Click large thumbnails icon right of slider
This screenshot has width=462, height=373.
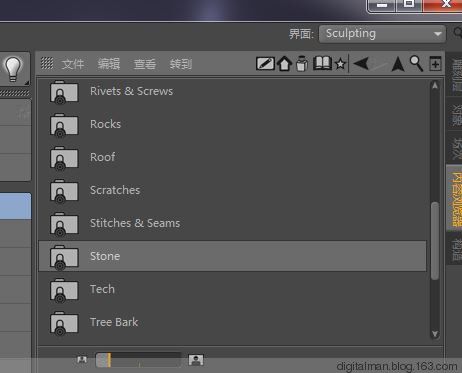coord(196,360)
